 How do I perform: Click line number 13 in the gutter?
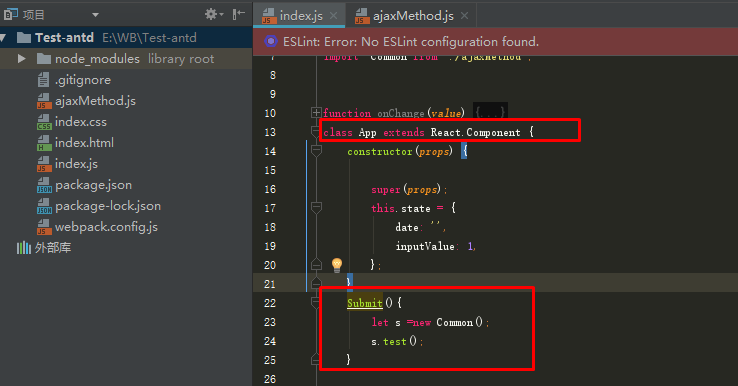click(x=270, y=132)
